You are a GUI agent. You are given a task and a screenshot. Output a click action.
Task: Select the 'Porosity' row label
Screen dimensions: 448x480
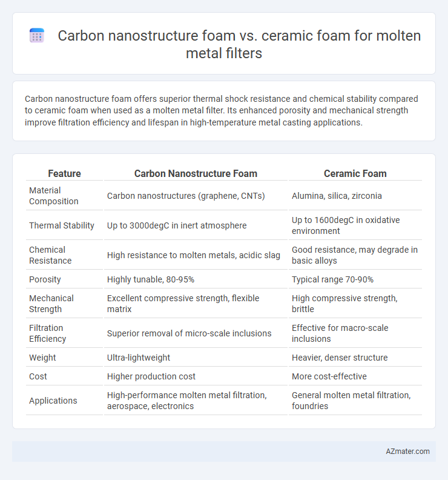45,279
